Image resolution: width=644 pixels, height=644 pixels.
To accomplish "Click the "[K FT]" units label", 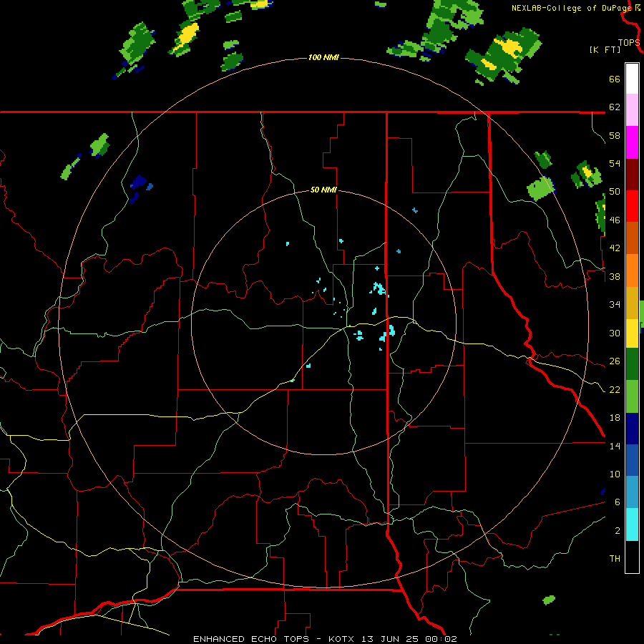I will click(605, 50).
